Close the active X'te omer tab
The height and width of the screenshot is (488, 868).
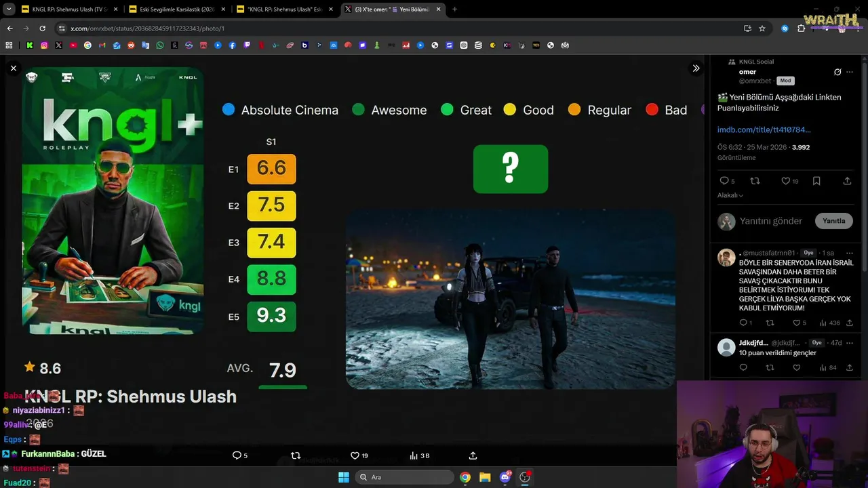coord(438,9)
